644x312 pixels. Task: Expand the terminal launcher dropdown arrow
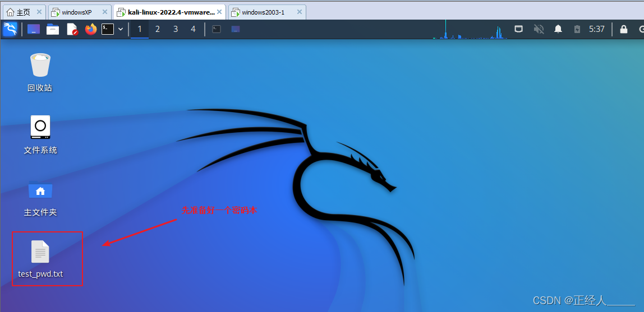point(121,29)
